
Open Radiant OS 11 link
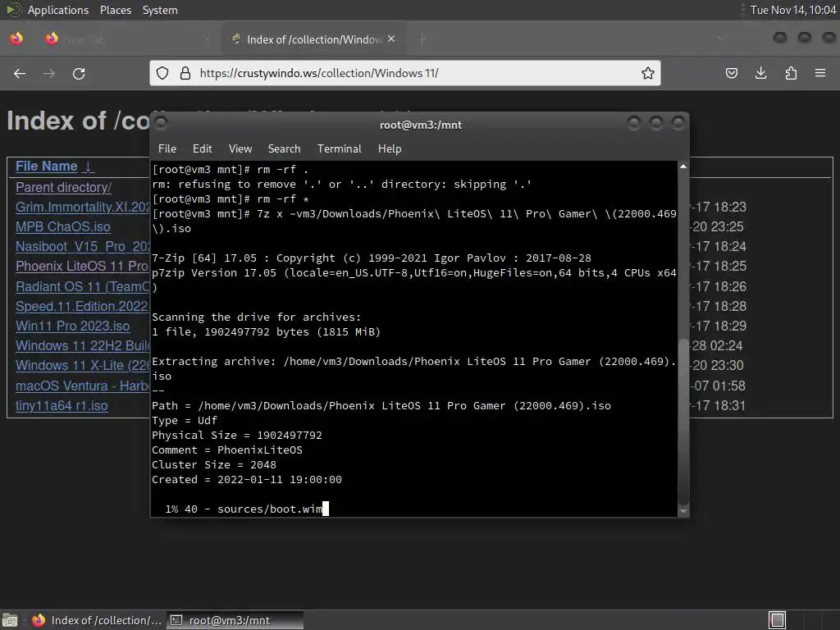(x=83, y=286)
